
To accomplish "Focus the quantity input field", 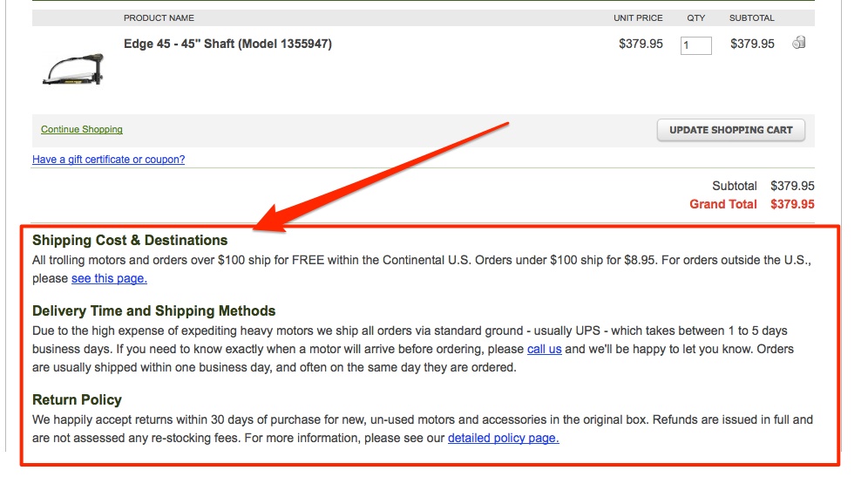I will (695, 45).
